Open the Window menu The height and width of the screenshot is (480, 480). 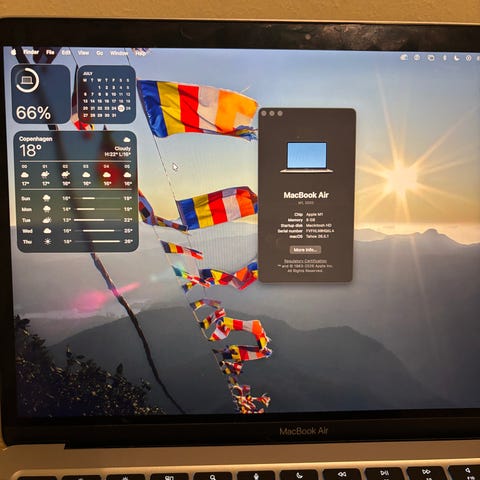(119, 53)
